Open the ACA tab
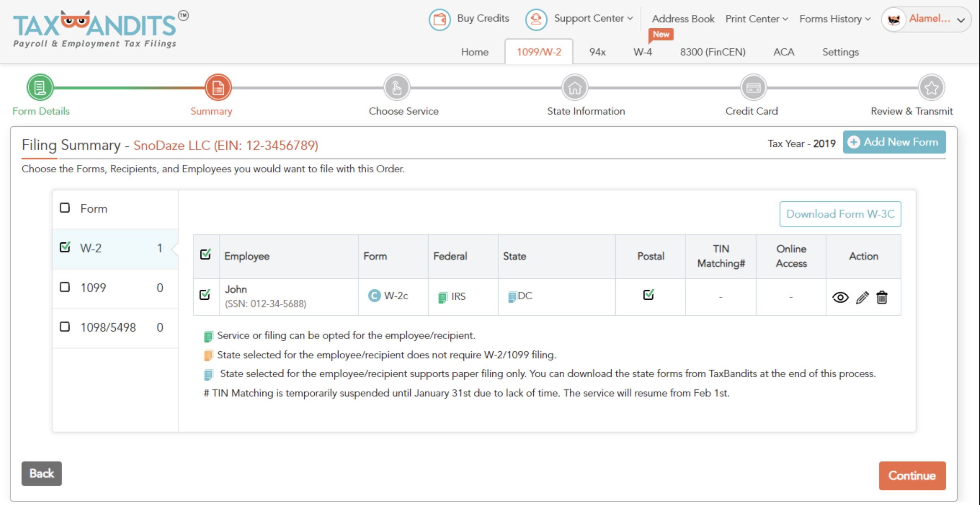980x505 pixels. (x=783, y=52)
